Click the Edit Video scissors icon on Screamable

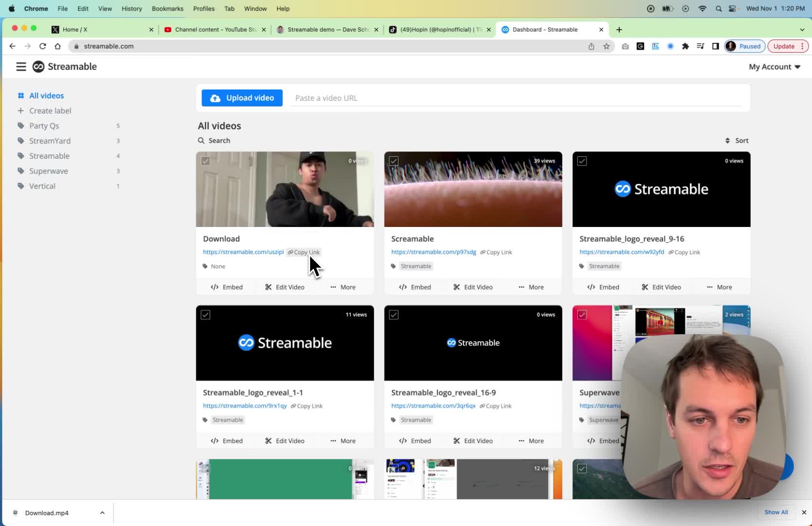click(x=456, y=287)
